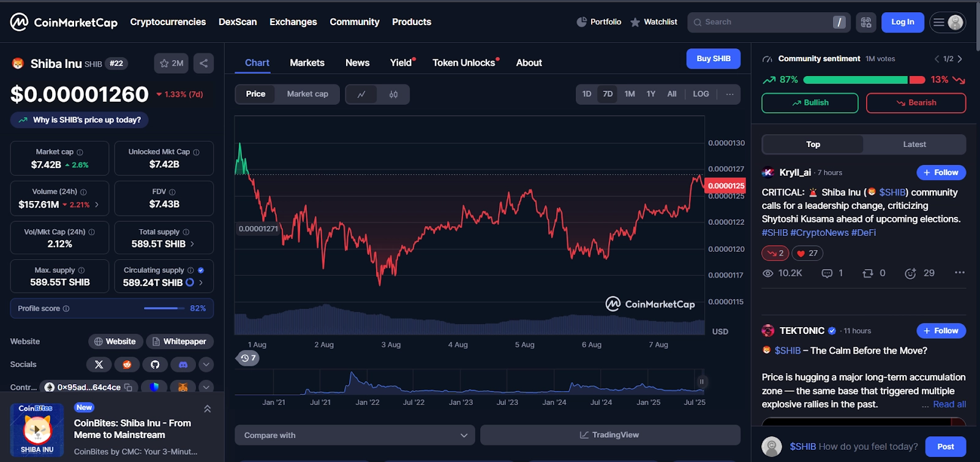Enable LOG scale on chart
This screenshot has width=980, height=462.
pos(701,94)
